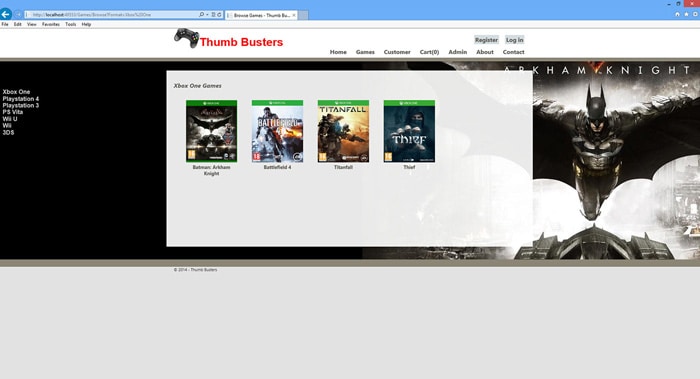The width and height of the screenshot is (700, 379).
Task: Select Playstation 4 in the sidebar
Action: tap(21, 99)
